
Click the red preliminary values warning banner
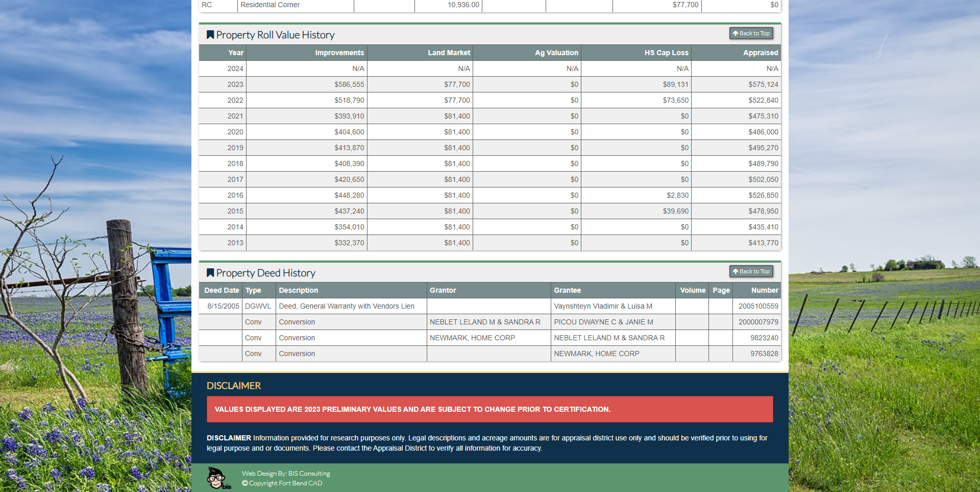(x=489, y=409)
